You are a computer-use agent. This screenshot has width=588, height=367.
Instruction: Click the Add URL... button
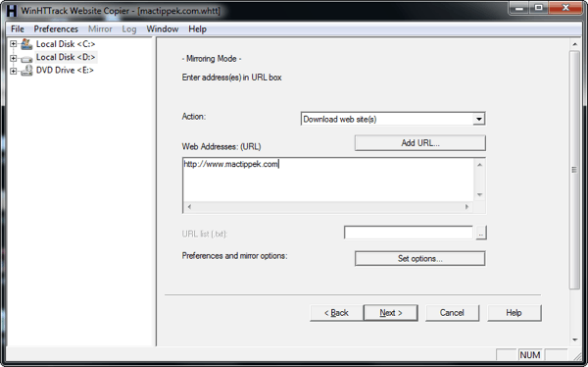point(420,143)
